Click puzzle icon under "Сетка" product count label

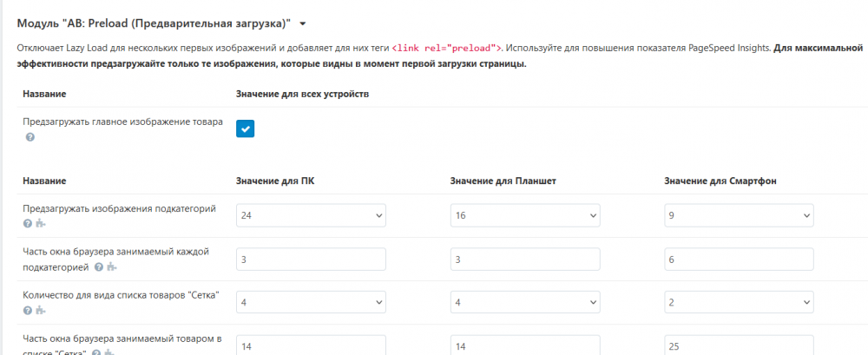coord(40,310)
